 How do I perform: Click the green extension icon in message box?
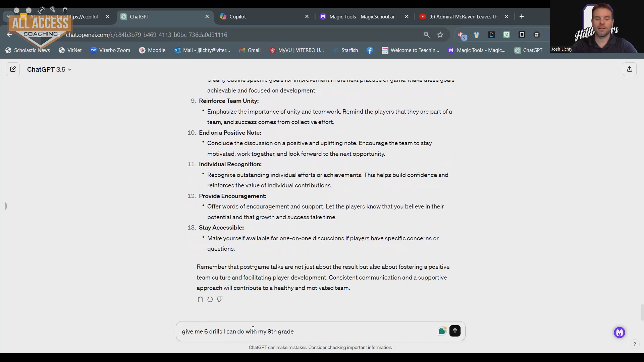click(x=442, y=331)
